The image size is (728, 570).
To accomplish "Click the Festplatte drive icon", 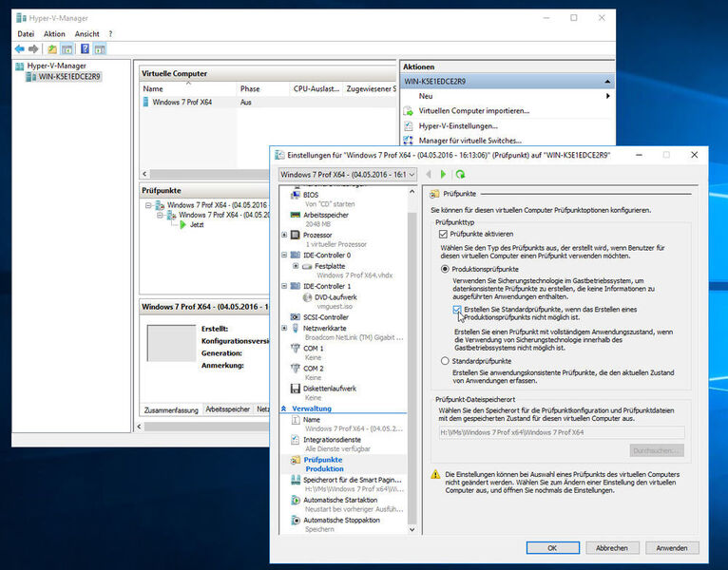I will click(x=307, y=266).
